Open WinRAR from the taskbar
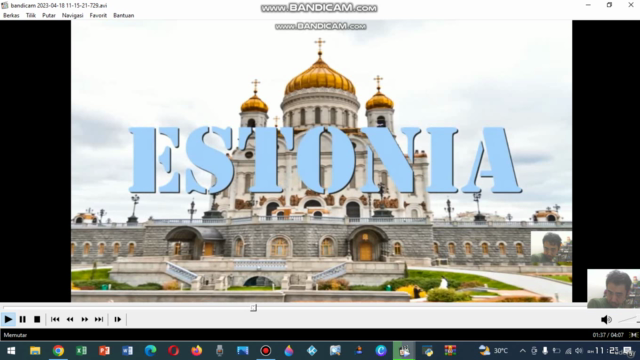Viewport: 640px width, 360px height. click(450, 351)
